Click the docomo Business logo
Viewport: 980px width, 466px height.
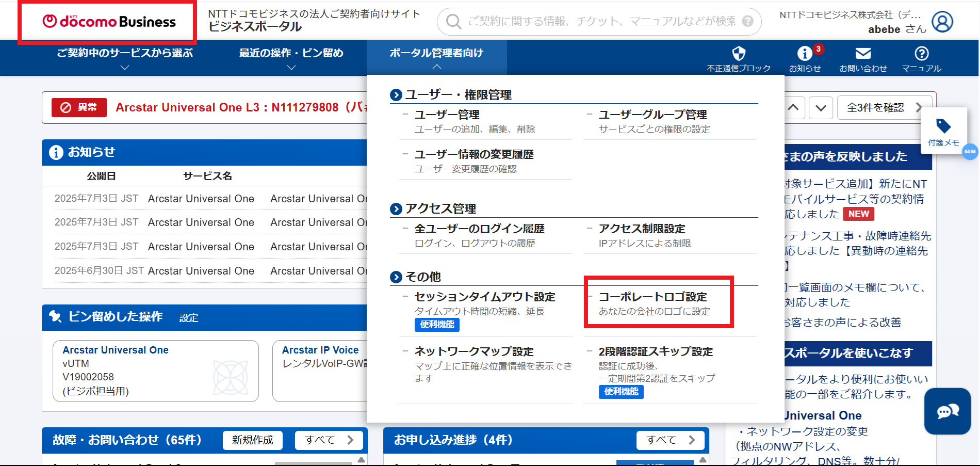pos(109,22)
